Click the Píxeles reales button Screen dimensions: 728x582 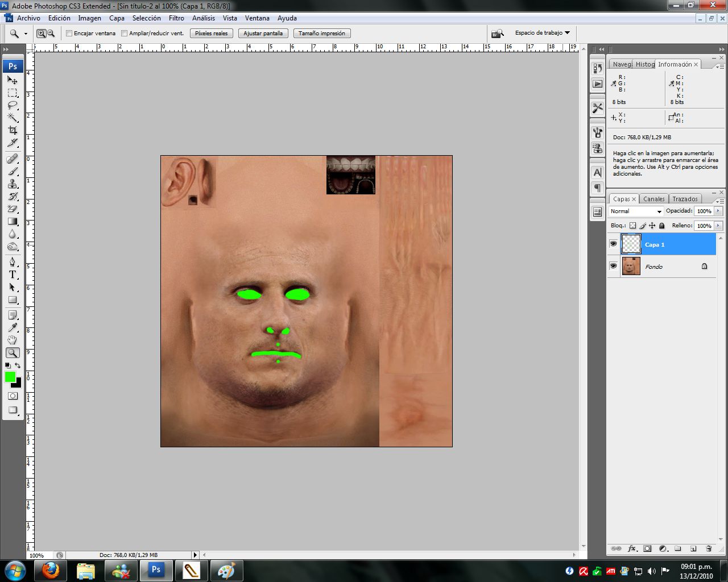tap(211, 34)
